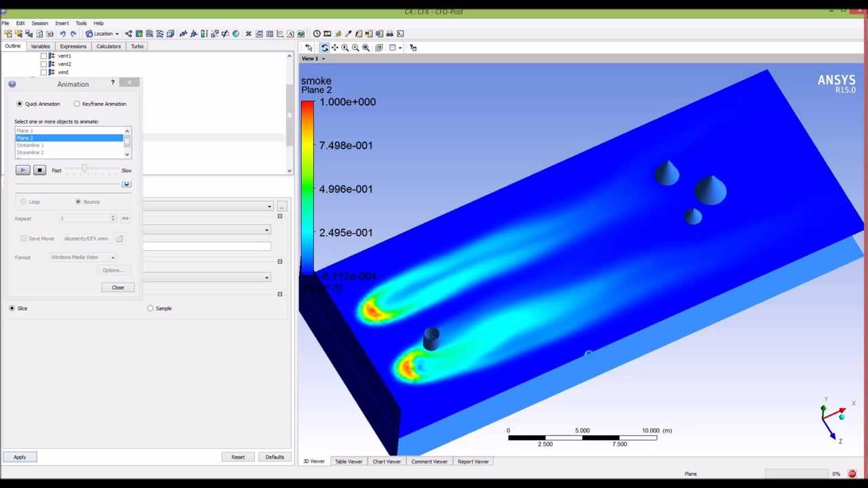Click the Load Results toolbar icon

8,33
